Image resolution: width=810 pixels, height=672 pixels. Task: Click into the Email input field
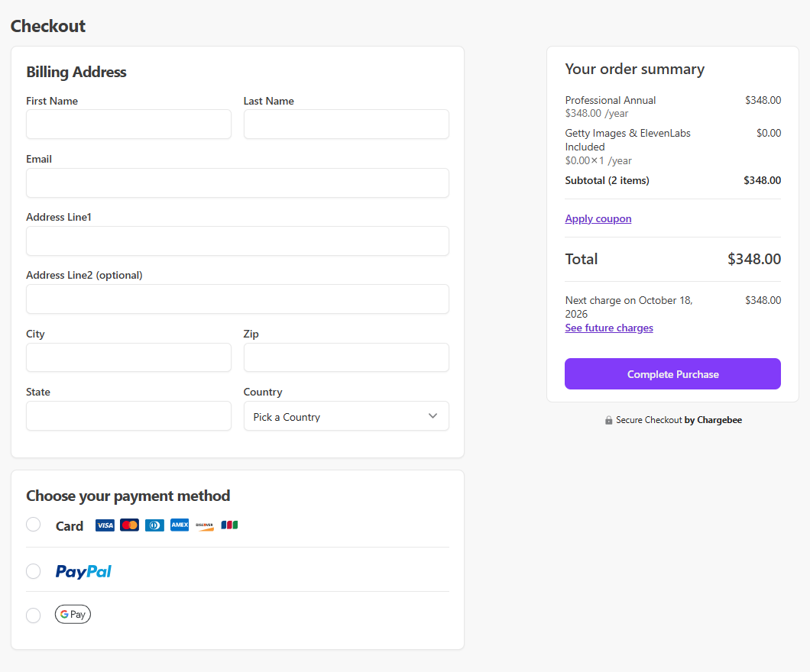click(237, 183)
